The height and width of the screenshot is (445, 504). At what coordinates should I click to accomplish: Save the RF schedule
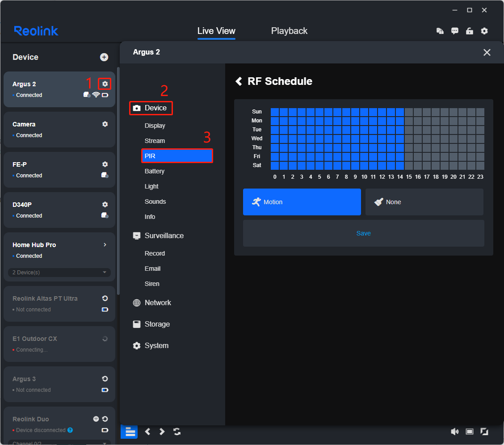364,233
